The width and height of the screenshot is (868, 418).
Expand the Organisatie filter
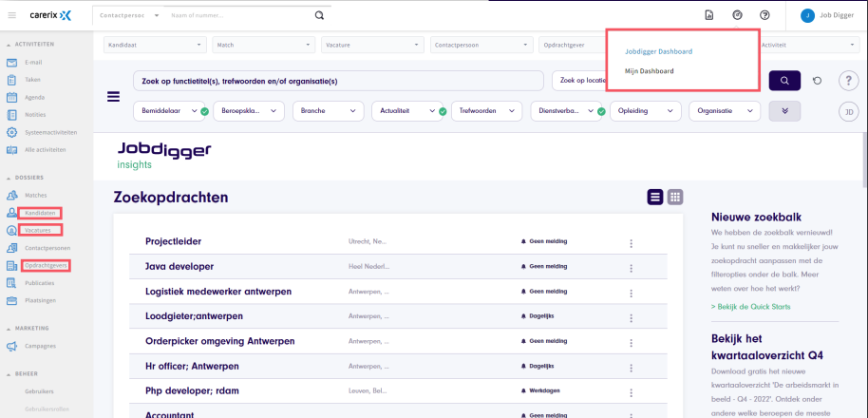tap(724, 111)
